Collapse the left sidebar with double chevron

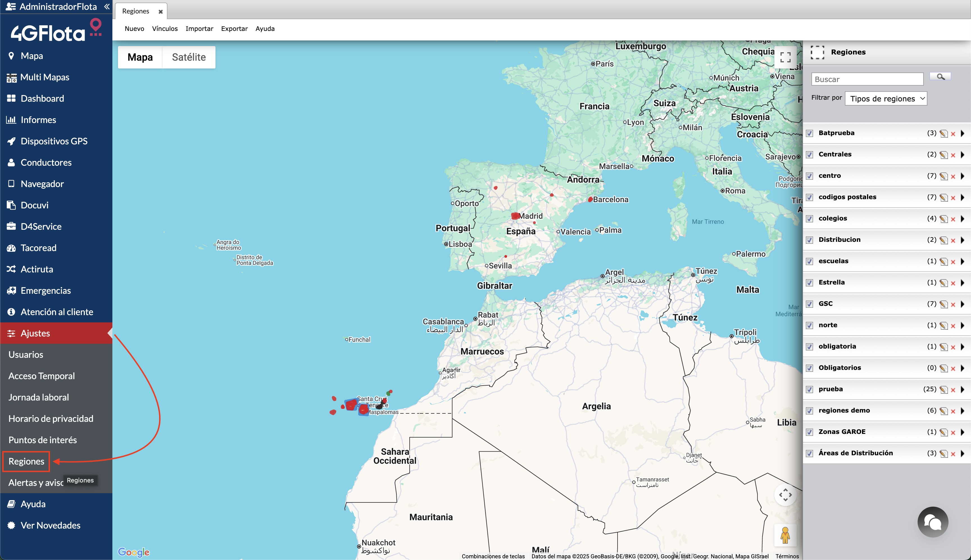click(x=106, y=6)
